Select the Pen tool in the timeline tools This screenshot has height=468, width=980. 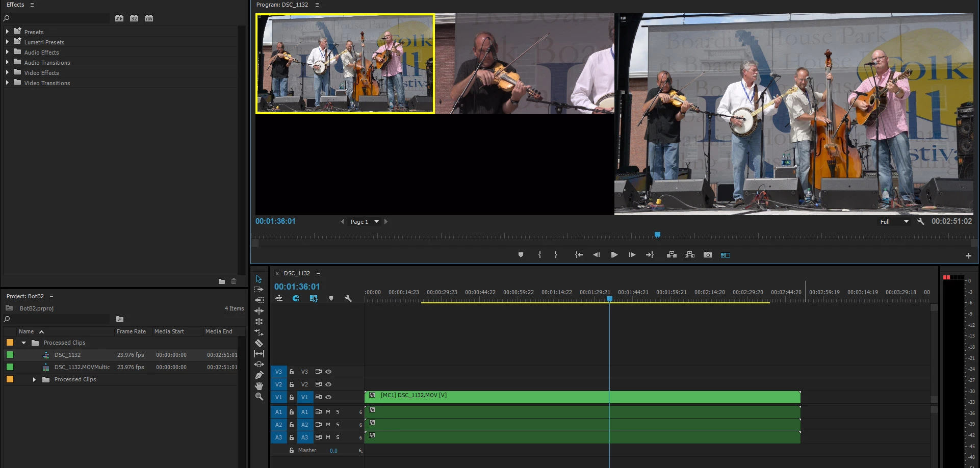pos(259,375)
